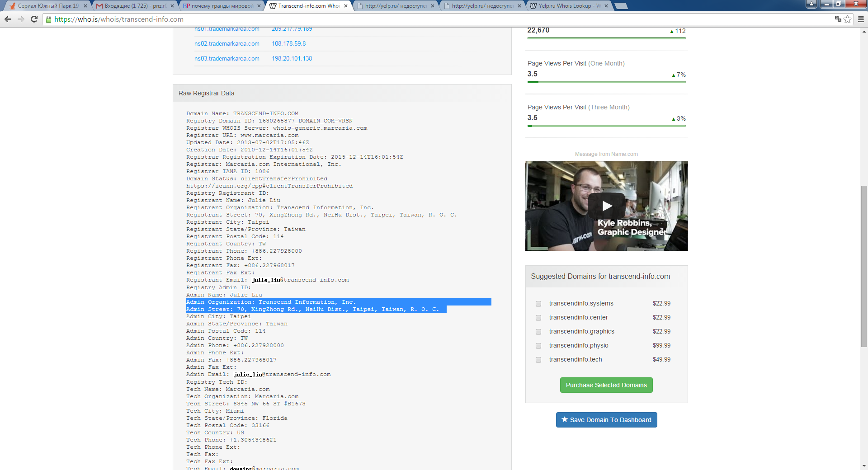Open a new browser tab
Viewport: 868px width, 470px height.
point(622,6)
